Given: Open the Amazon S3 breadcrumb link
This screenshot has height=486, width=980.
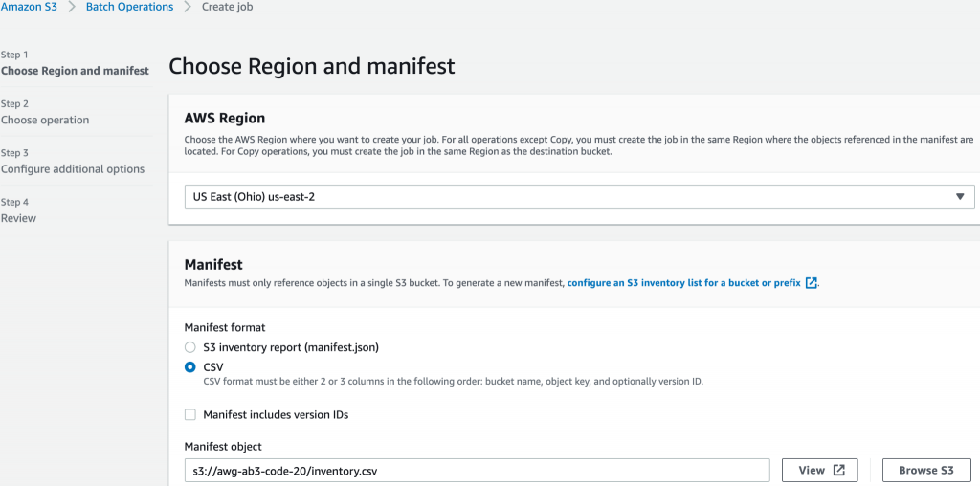Looking at the screenshot, I should pos(29,7).
